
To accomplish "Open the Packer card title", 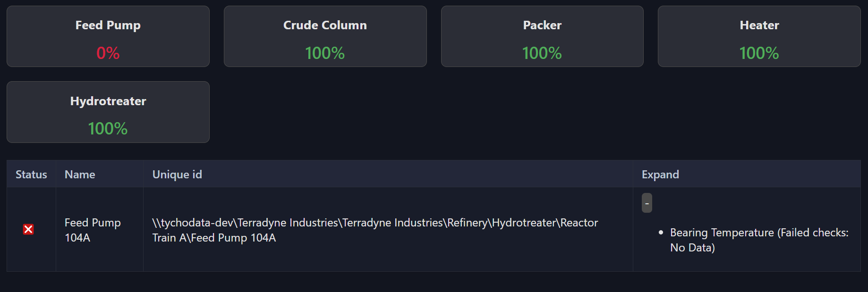I will tap(542, 25).
